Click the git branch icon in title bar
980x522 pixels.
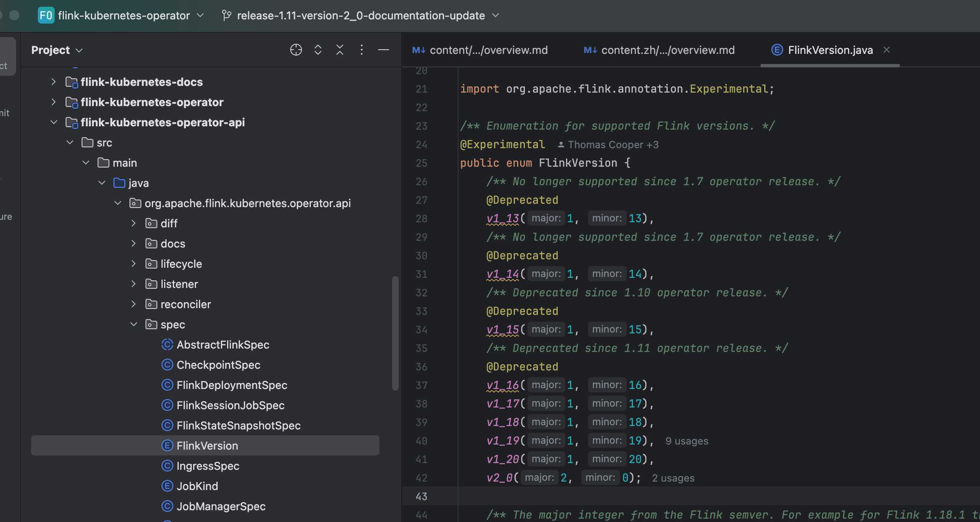pyautogui.click(x=227, y=16)
